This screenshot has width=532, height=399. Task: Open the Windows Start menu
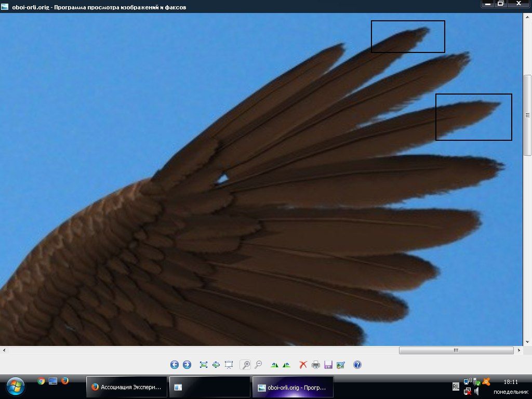click(16, 387)
